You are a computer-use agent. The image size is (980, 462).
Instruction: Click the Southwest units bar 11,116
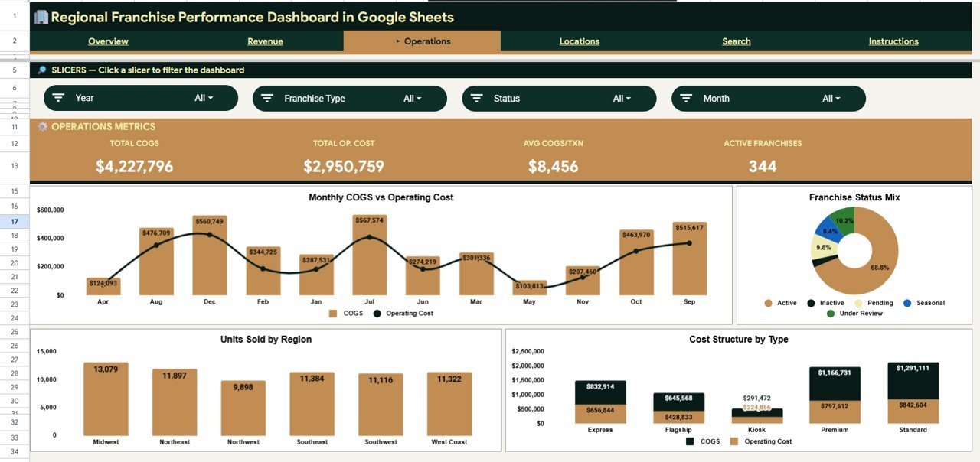tap(381, 405)
